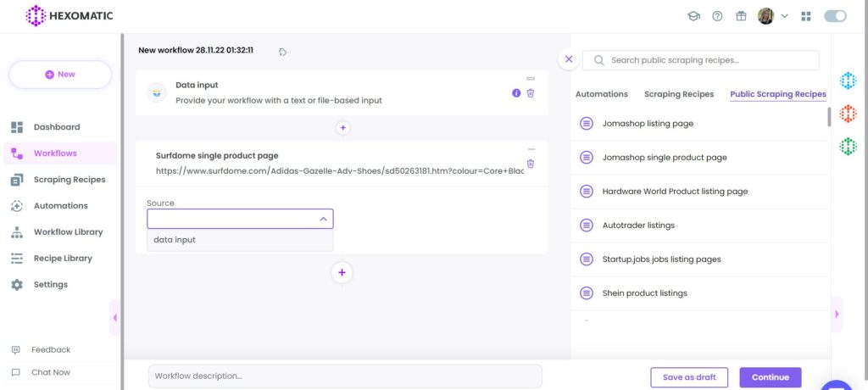868x390 pixels.
Task: Open the help question mark icon
Action: (717, 16)
